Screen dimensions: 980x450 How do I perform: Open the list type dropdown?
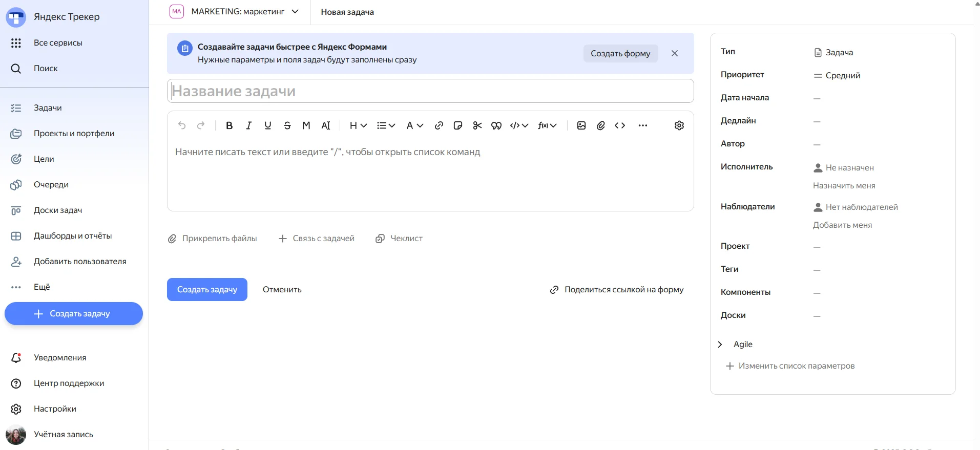[x=386, y=125]
